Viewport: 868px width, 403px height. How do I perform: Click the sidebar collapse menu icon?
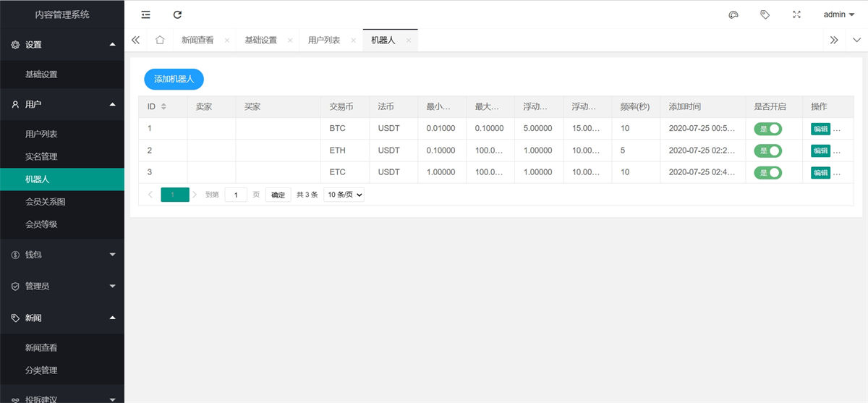tap(145, 14)
